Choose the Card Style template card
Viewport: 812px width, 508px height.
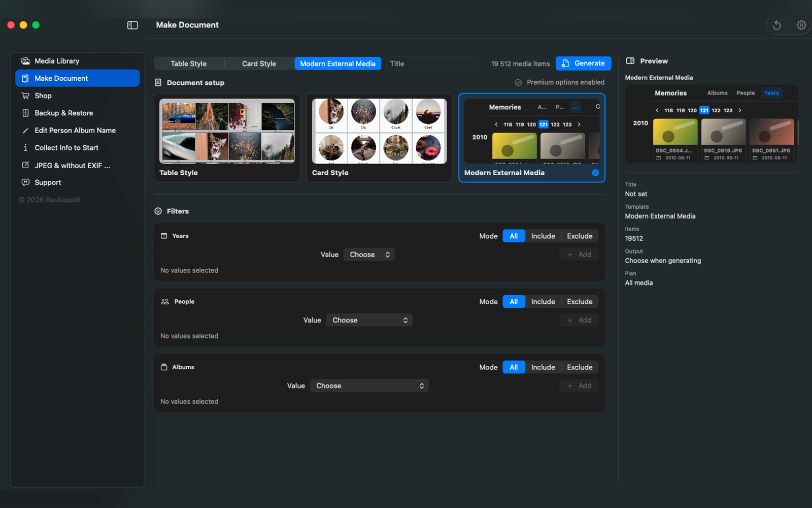[379, 138]
